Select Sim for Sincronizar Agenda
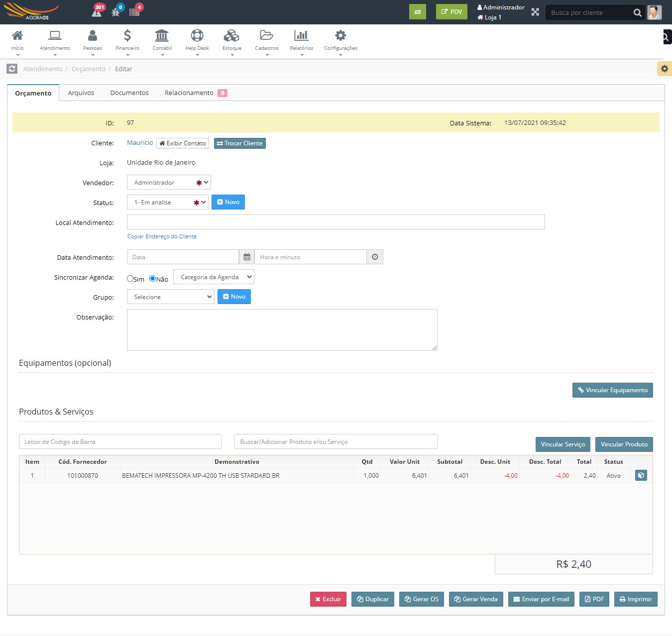 pyautogui.click(x=130, y=279)
